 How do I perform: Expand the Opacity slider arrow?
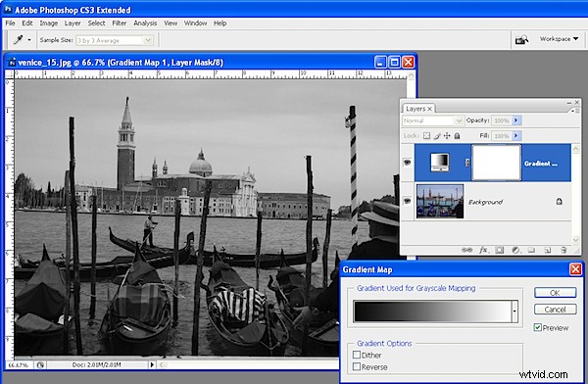point(516,120)
